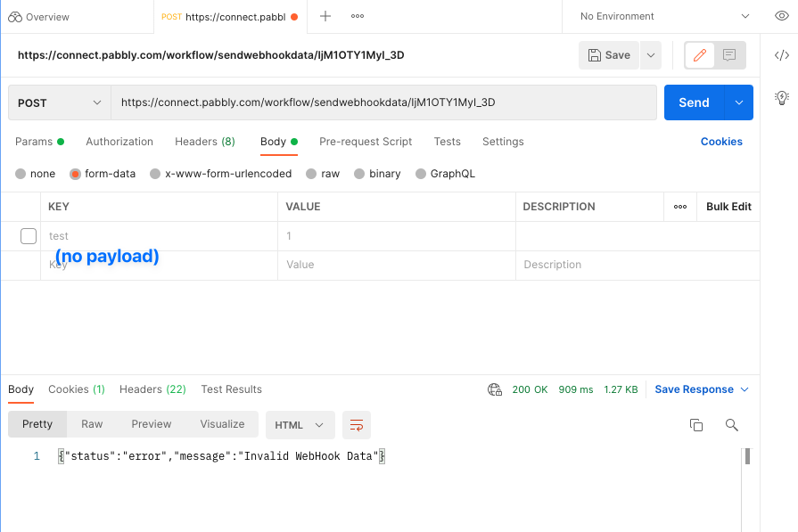Copy the response with copy icon
Image resolution: width=798 pixels, height=532 pixels.
click(x=695, y=425)
